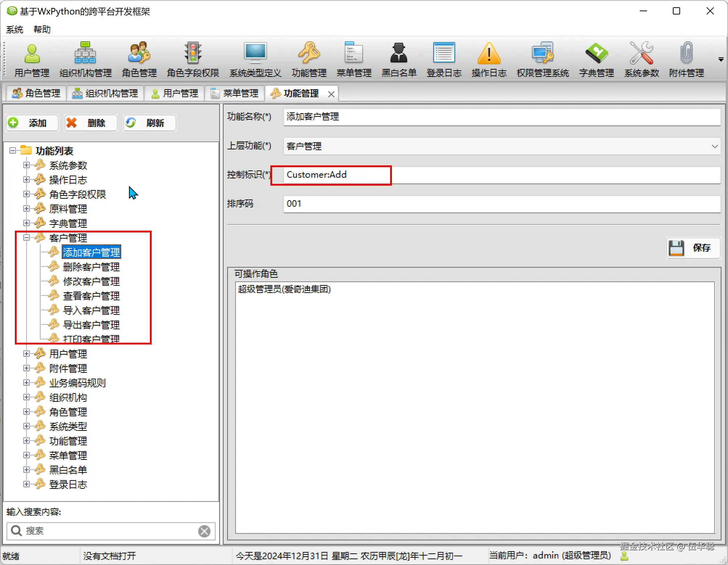
Task: Expand the 用户管理 tree node
Action: point(26,354)
